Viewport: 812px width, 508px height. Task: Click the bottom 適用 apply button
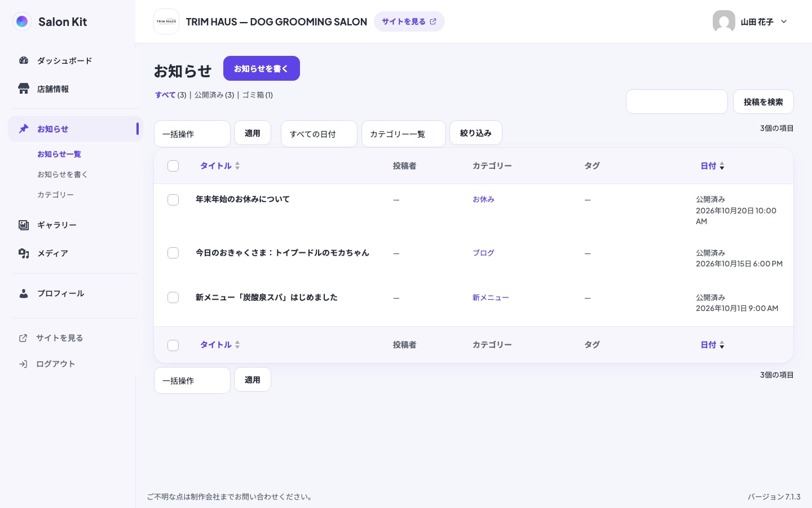point(253,379)
